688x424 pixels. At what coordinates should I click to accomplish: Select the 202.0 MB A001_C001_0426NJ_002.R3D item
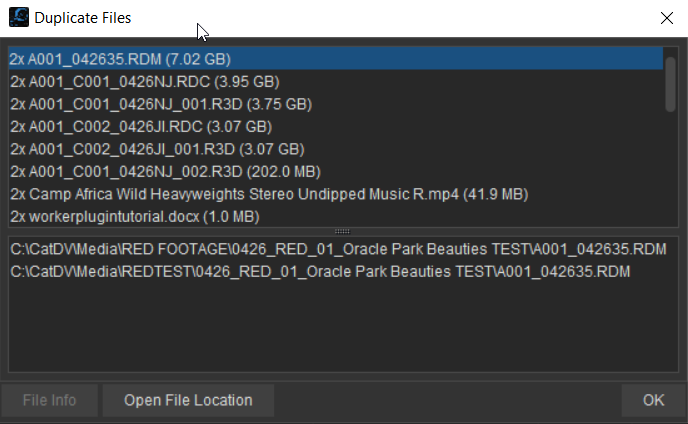click(x=336, y=172)
